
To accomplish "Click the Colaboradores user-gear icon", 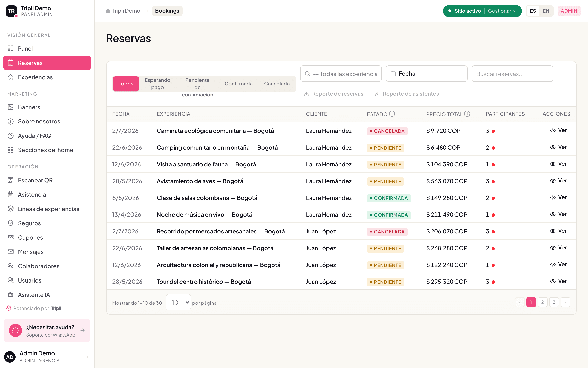I will point(10,266).
